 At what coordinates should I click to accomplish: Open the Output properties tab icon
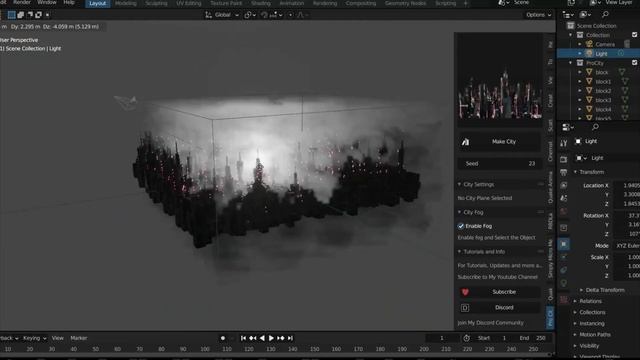point(564,173)
